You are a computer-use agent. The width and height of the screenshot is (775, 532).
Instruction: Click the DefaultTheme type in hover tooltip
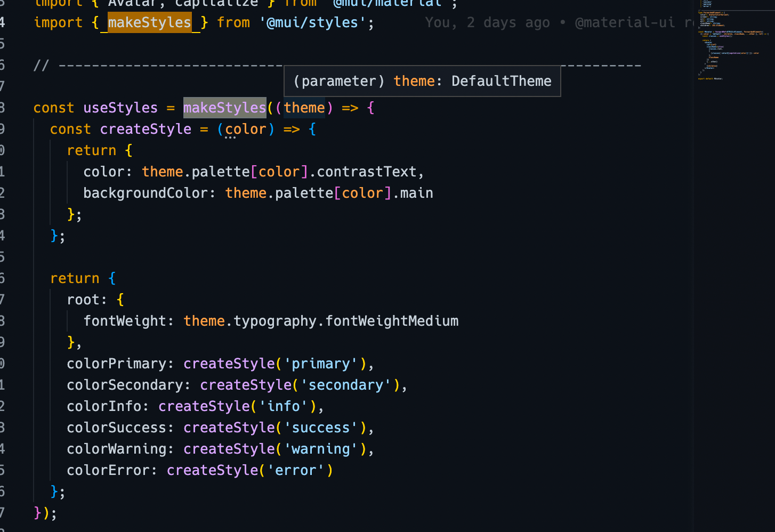(501, 81)
